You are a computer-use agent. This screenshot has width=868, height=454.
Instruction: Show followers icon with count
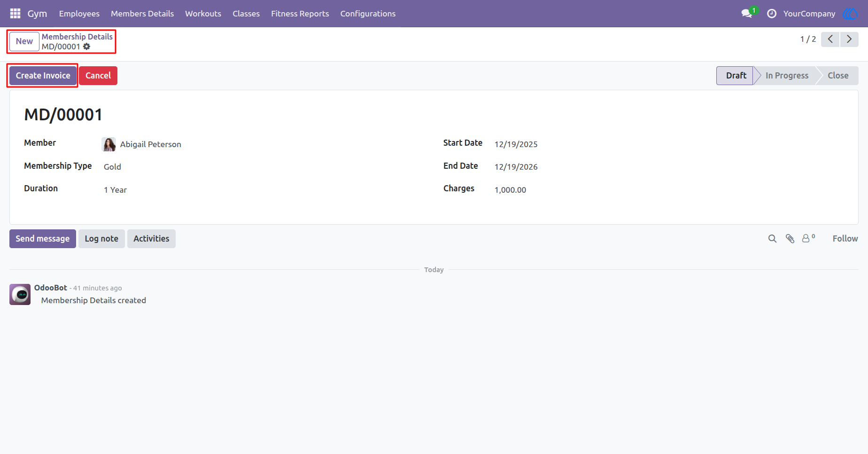[808, 238]
